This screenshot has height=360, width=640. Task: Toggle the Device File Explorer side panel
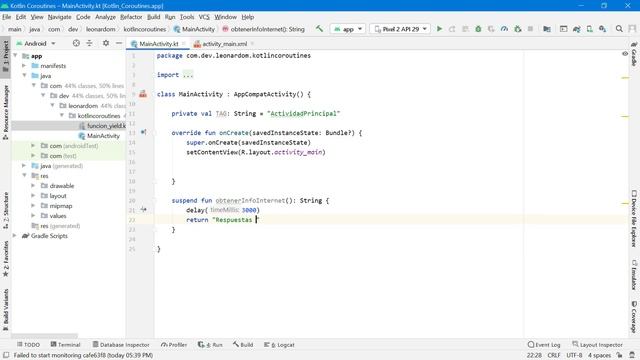[x=634, y=218]
